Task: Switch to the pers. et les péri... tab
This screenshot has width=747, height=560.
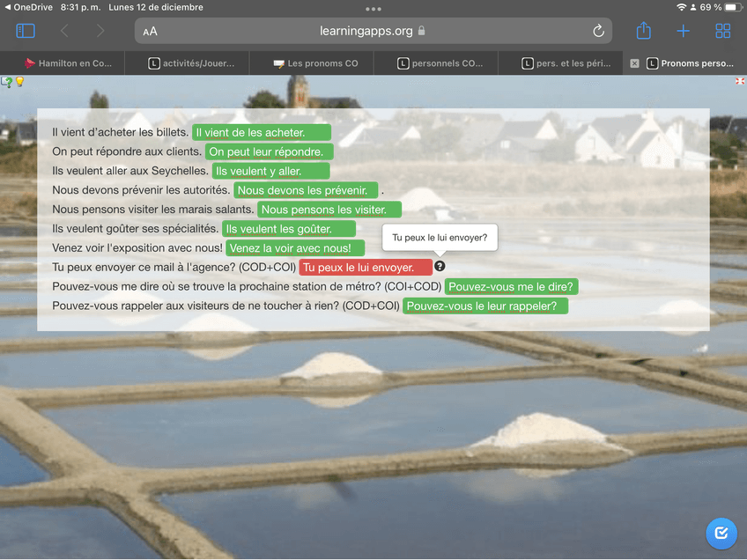Action: (561, 63)
